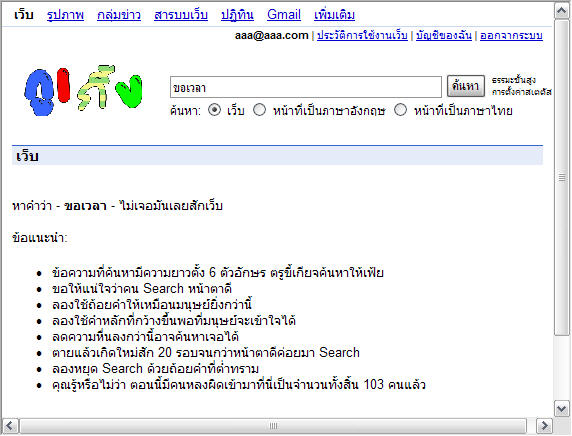Click the horizontal scrollbar right arrow

point(544,425)
